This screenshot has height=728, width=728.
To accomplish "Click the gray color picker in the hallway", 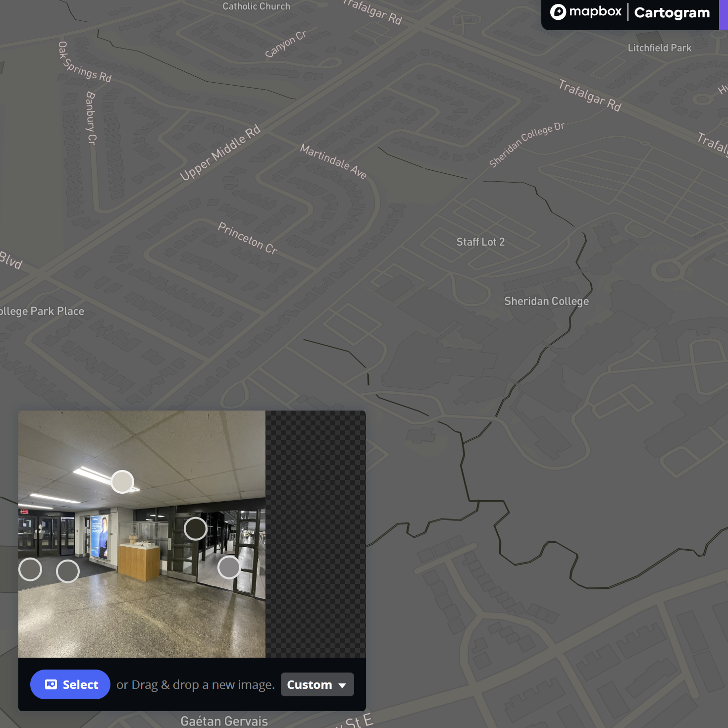I will click(229, 567).
